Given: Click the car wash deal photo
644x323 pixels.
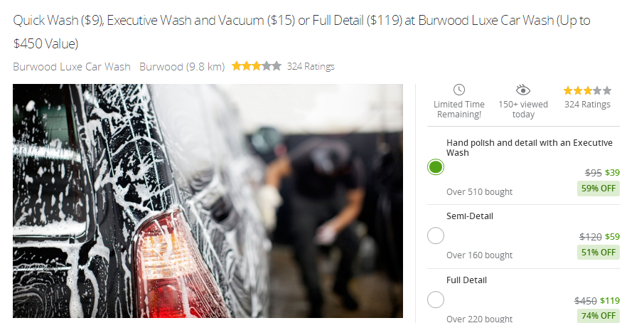Looking at the screenshot, I should pos(208,201).
